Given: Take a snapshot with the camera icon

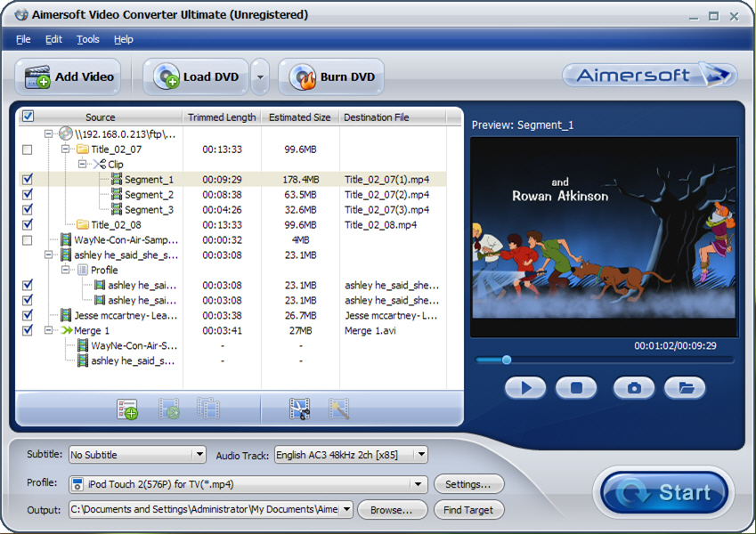Looking at the screenshot, I should click(x=633, y=388).
